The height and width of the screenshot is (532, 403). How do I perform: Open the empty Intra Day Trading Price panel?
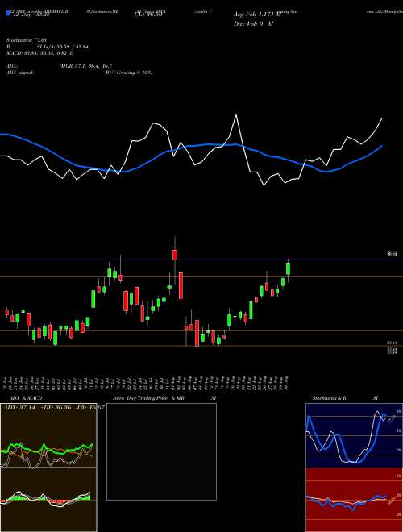click(161, 451)
